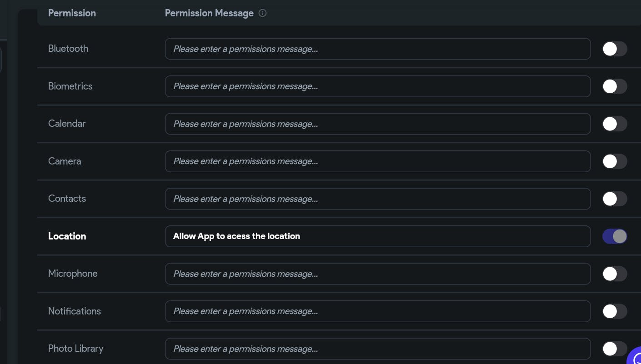
Task: Edit the Location permission message text
Action: pos(377,236)
